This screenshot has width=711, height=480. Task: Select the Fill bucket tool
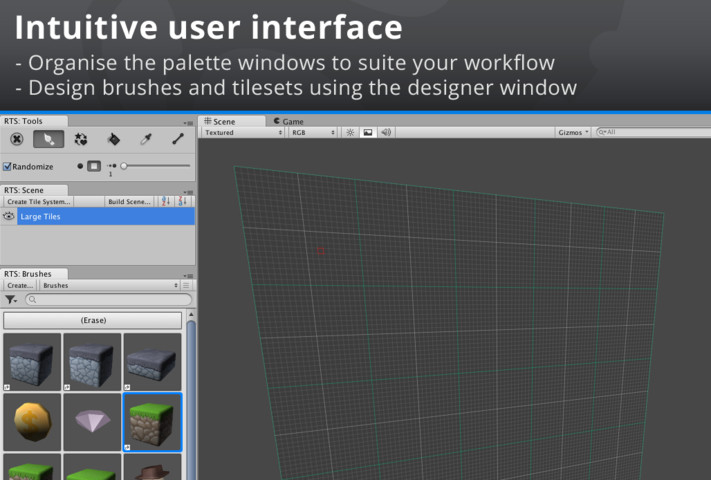coord(113,139)
